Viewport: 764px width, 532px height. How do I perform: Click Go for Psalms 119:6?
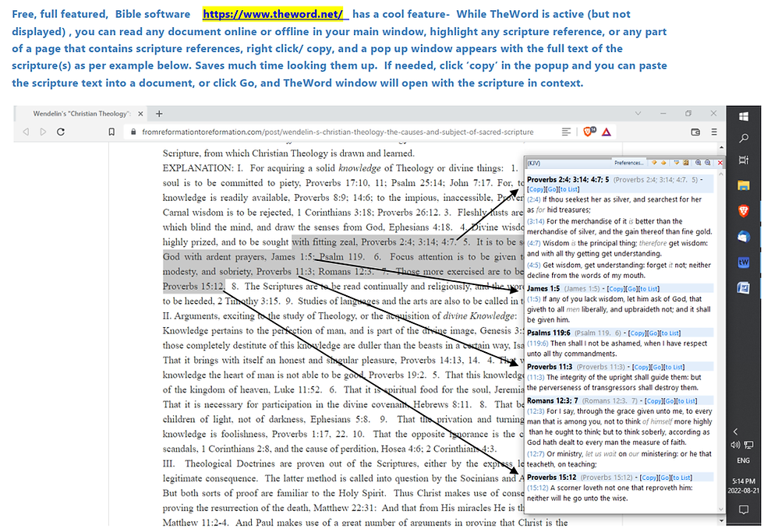653,333
